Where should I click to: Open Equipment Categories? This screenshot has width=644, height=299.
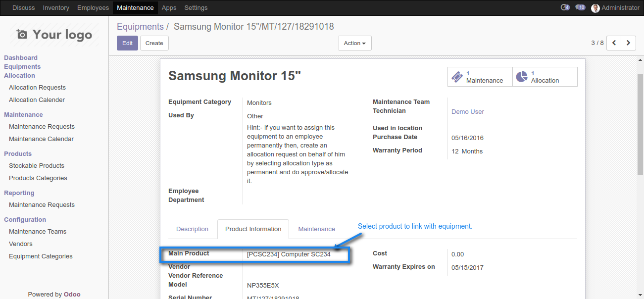(x=41, y=256)
